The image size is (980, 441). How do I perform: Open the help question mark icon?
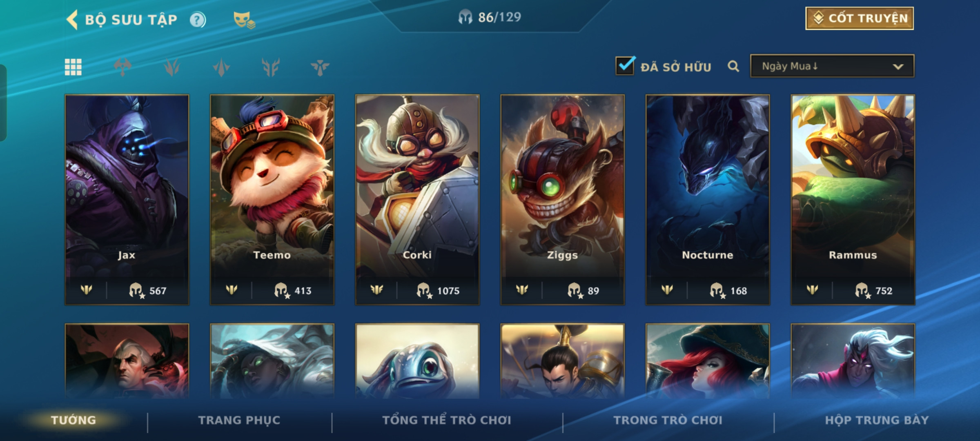coord(198,20)
